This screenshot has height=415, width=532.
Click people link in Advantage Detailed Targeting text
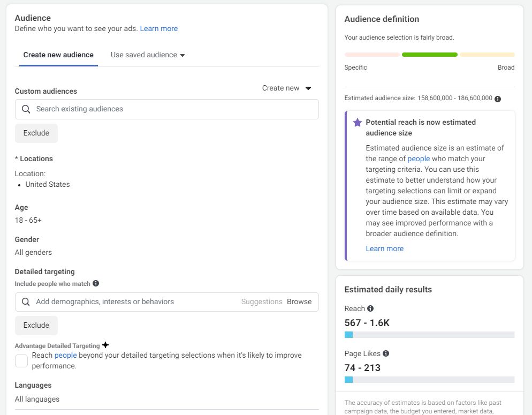point(65,355)
